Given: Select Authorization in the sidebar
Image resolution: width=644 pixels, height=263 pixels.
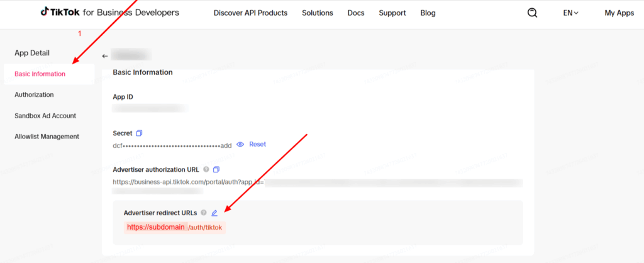Looking at the screenshot, I should click(x=34, y=94).
